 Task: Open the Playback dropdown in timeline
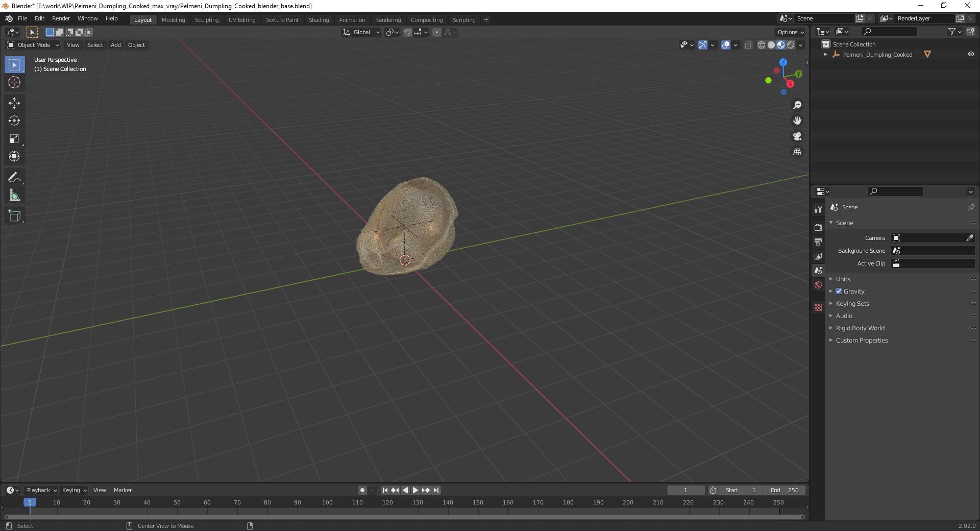coord(41,490)
